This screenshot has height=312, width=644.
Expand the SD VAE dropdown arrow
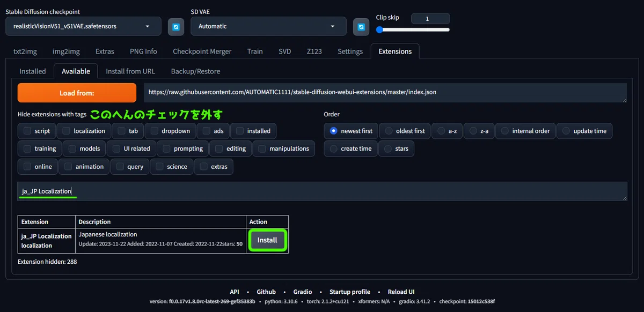click(x=333, y=26)
